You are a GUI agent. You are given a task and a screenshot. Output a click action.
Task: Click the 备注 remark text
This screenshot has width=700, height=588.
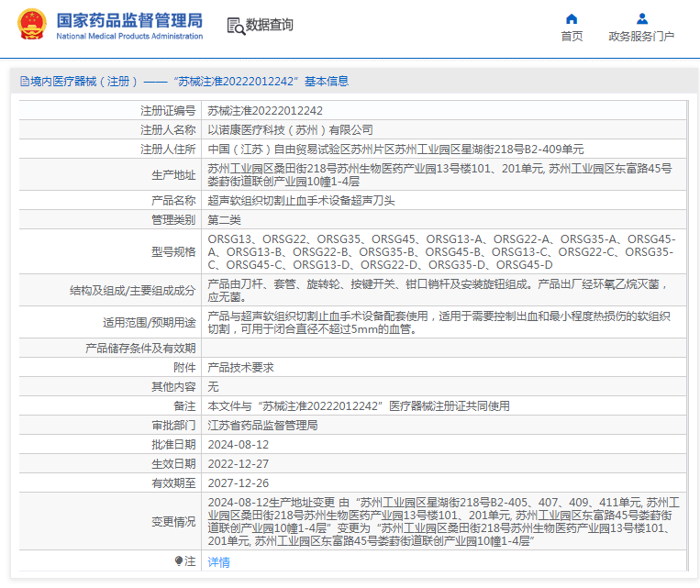[359, 405]
